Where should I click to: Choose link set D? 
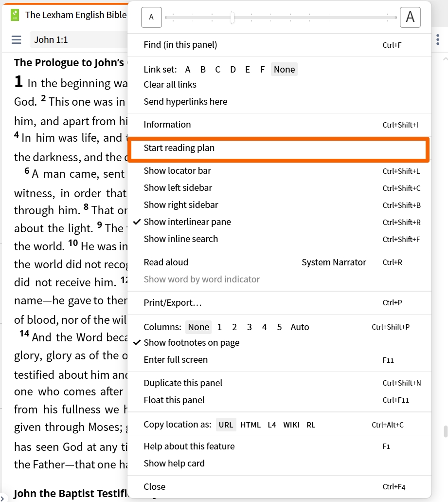pyautogui.click(x=233, y=70)
